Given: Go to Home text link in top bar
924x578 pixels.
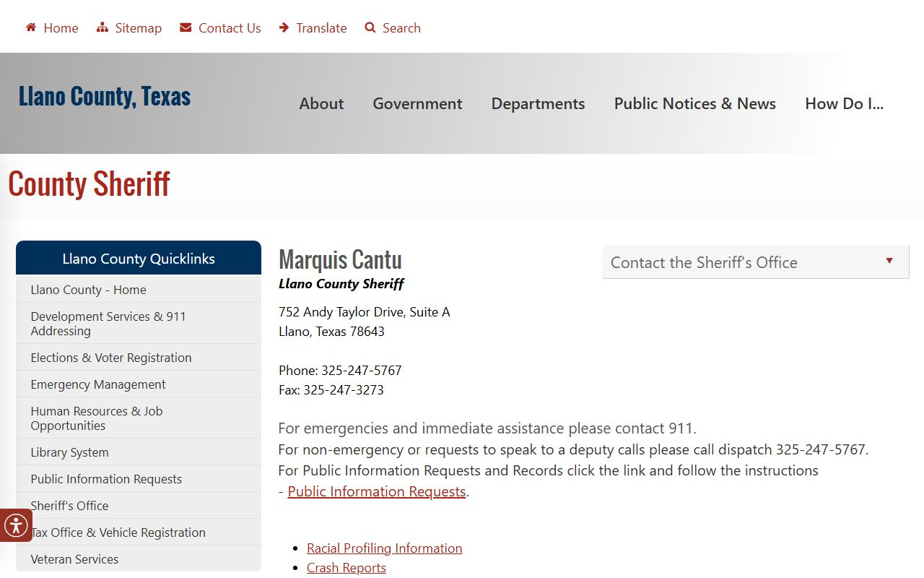Looking at the screenshot, I should (x=61, y=27).
